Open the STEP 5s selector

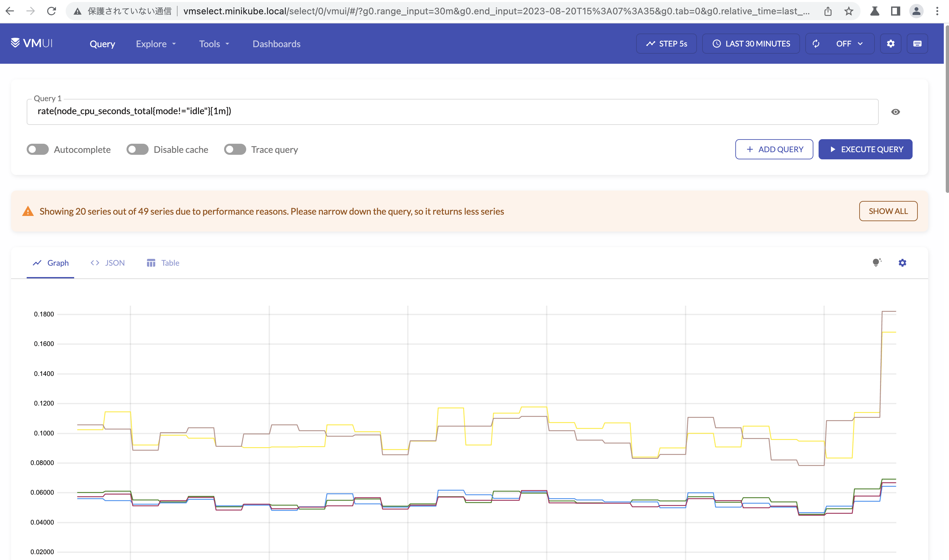[x=666, y=44]
